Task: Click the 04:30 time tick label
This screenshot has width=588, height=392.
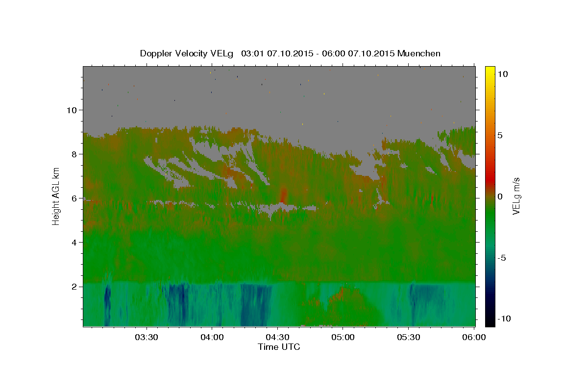Action: tap(277, 338)
